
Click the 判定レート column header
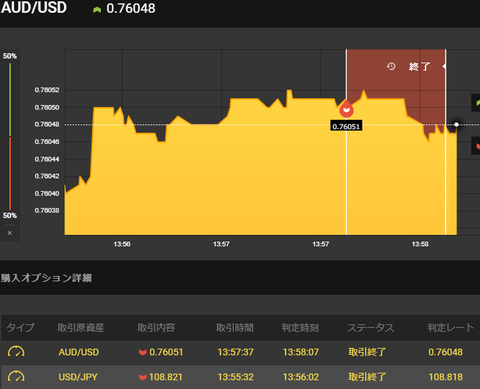(x=451, y=328)
